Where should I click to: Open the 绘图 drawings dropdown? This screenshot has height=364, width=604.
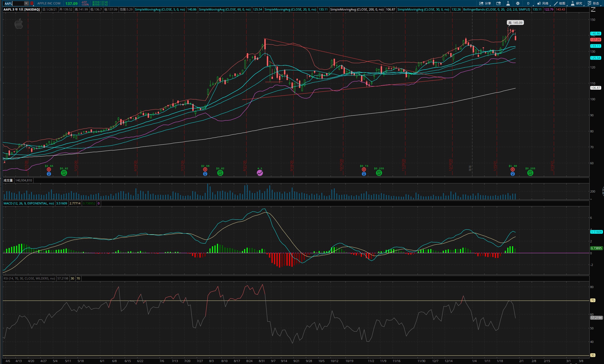click(x=560, y=3)
